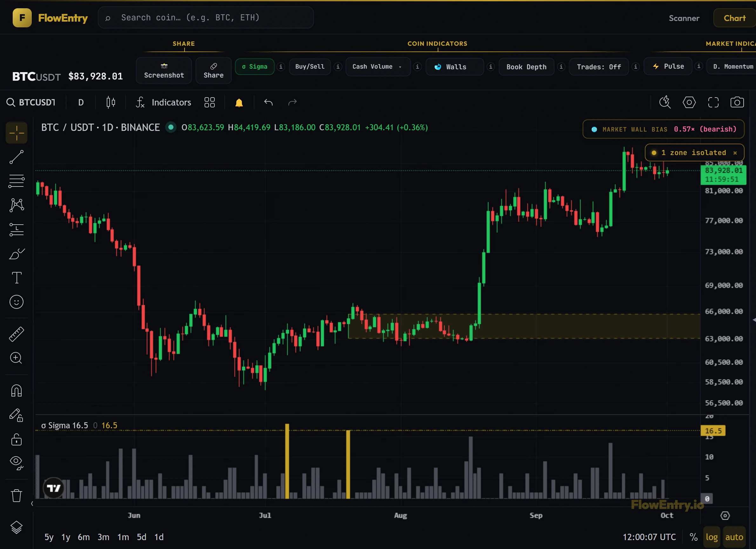This screenshot has height=549, width=756.
Task: Open info for Buy/Sell indicator
Action: (x=338, y=67)
